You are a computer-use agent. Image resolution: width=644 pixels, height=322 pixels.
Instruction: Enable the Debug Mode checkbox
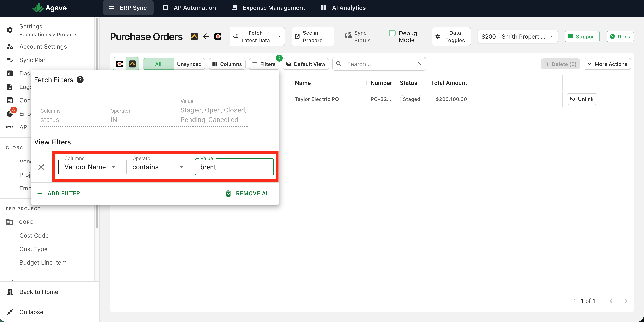(392, 33)
